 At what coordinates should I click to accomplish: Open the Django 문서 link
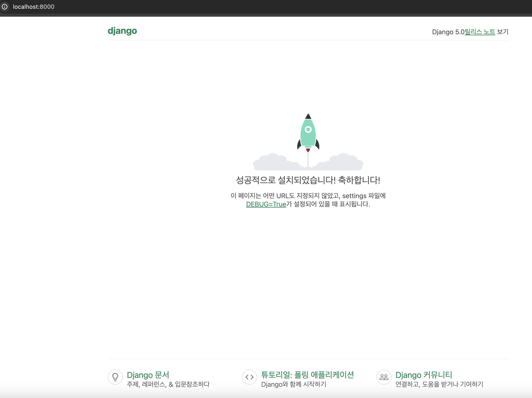[148, 375]
